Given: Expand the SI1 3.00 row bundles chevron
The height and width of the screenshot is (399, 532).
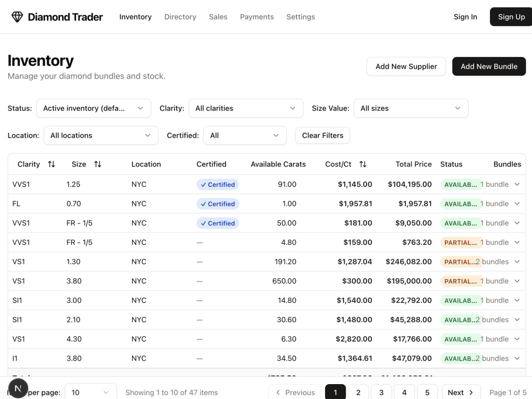Looking at the screenshot, I should point(517,300).
